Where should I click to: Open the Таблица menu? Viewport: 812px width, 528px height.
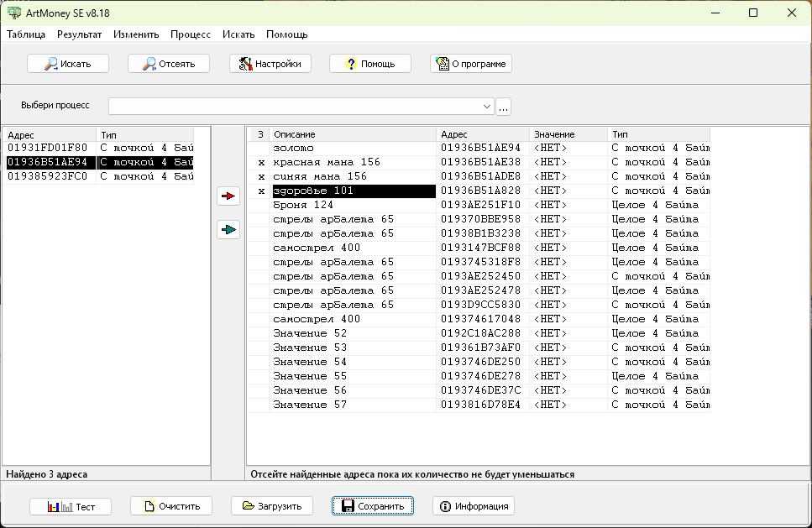click(x=26, y=34)
